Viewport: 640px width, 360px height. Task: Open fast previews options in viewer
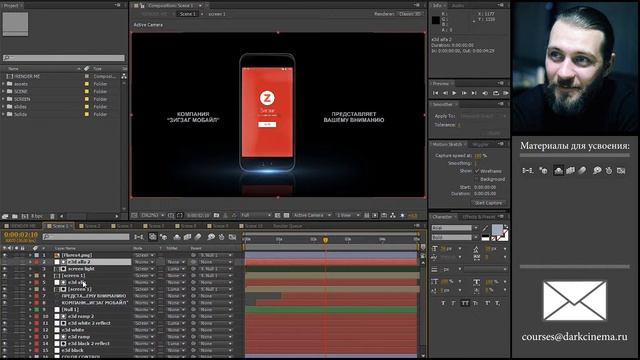(375, 215)
